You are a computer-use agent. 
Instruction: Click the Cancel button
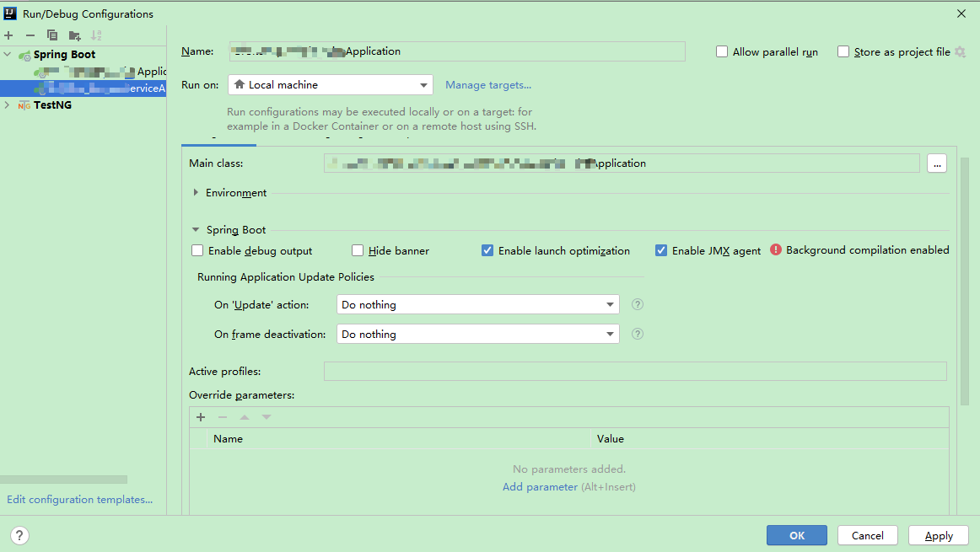point(868,536)
